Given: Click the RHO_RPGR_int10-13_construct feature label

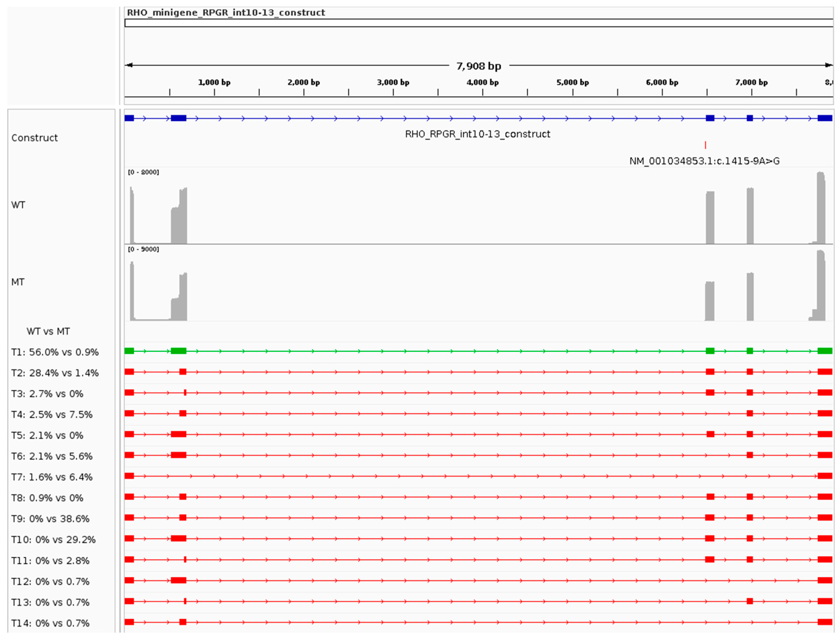Looking at the screenshot, I should (x=478, y=134).
